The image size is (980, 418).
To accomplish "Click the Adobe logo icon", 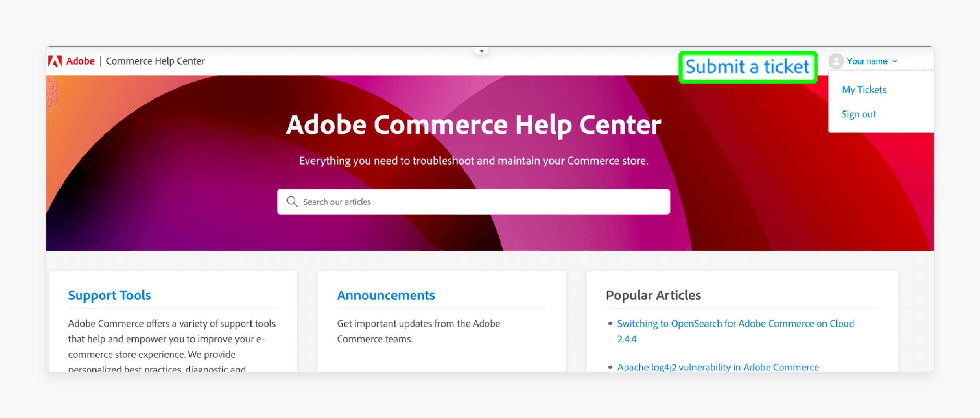I will click(55, 61).
